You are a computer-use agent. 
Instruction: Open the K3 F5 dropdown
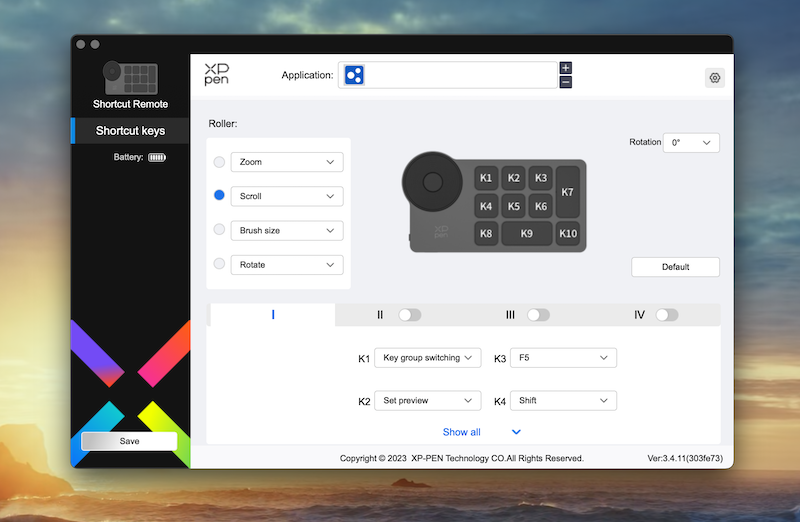[x=563, y=358]
